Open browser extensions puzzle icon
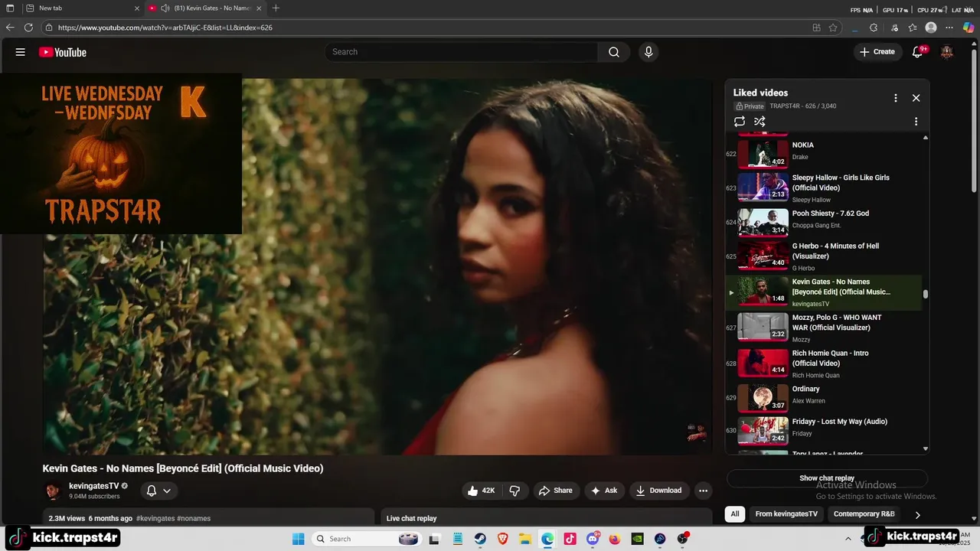 (x=874, y=28)
